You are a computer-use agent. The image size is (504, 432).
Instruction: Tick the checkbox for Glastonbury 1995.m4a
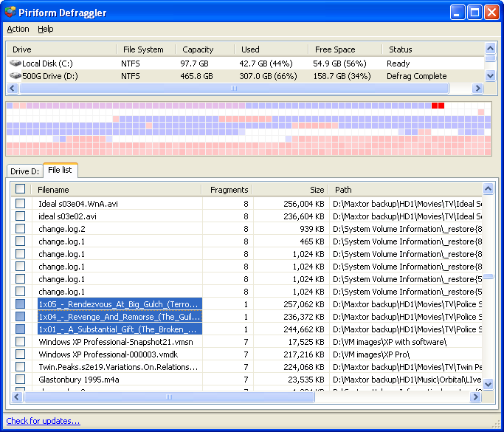(21, 380)
